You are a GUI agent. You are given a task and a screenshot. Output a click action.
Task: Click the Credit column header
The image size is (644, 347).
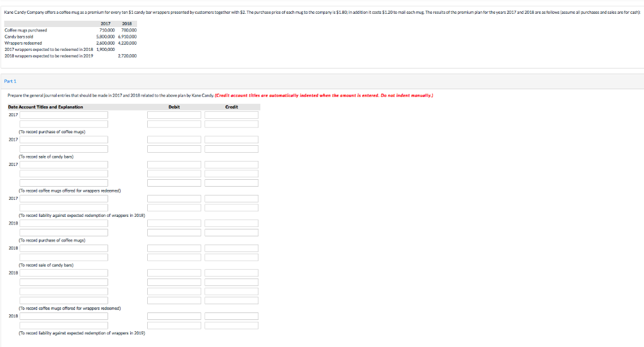[231, 107]
